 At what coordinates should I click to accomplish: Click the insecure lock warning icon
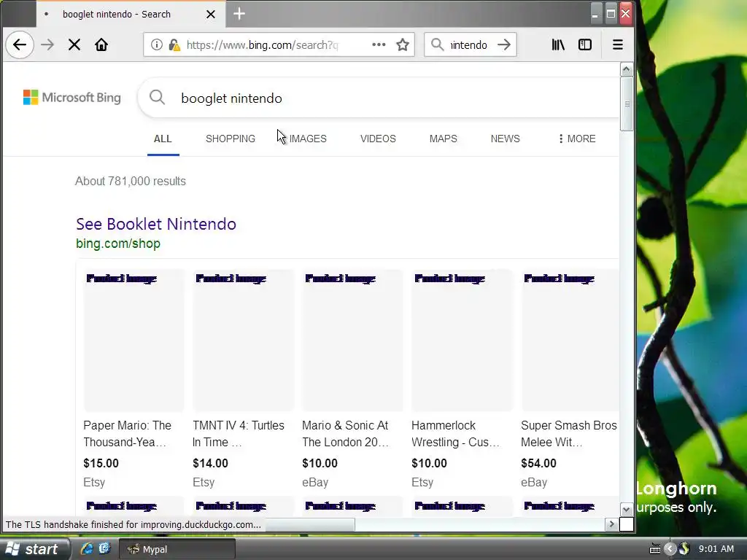point(174,44)
